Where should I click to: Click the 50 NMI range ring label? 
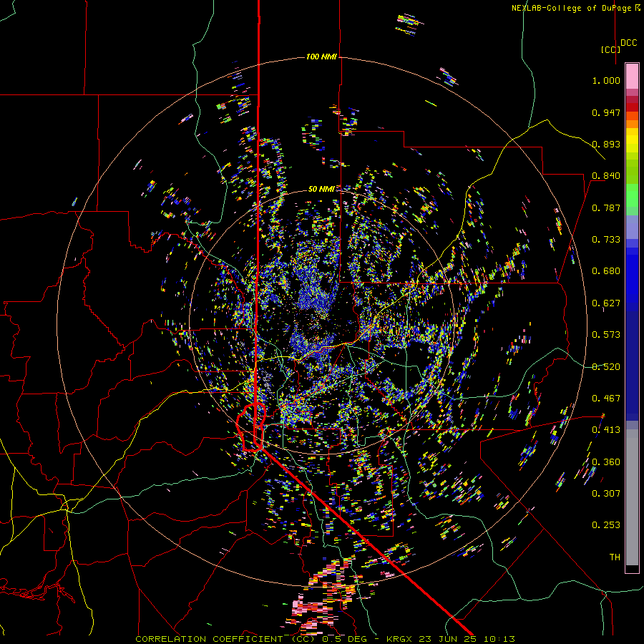click(321, 189)
